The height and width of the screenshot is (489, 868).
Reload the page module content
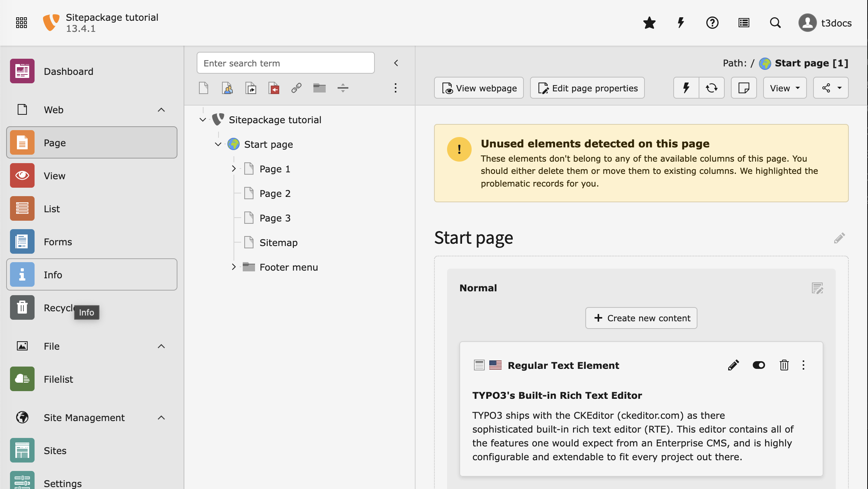[x=712, y=88]
